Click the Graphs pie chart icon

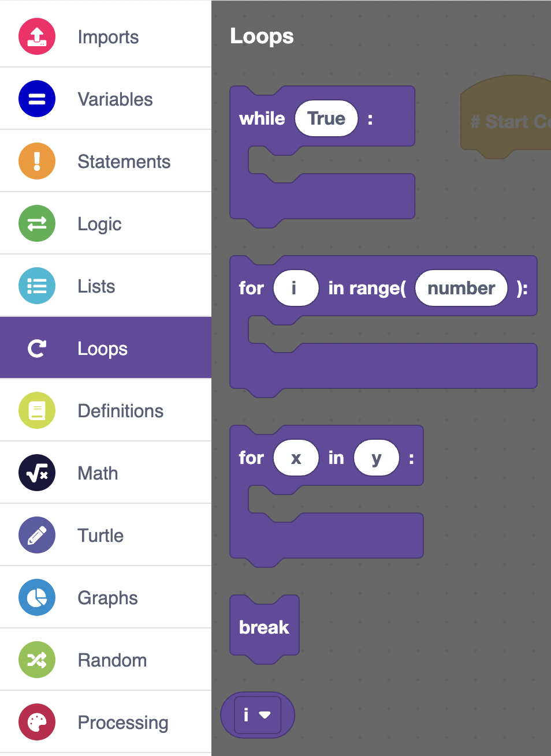(37, 597)
